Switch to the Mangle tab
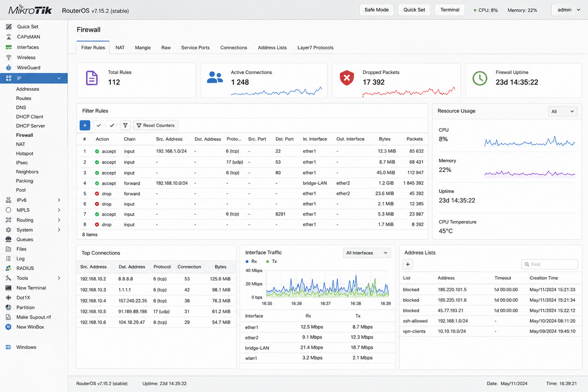This screenshot has width=588, height=392. click(x=143, y=47)
